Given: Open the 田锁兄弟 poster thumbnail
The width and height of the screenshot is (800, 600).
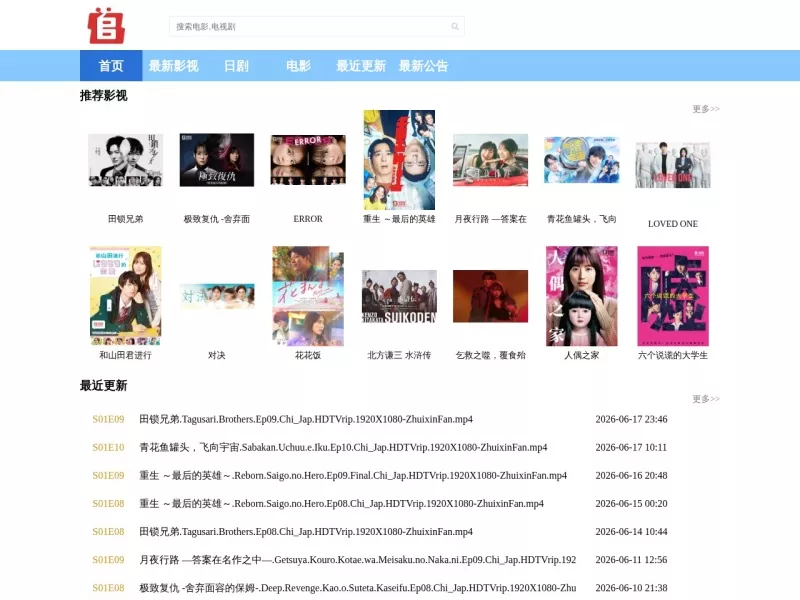Looking at the screenshot, I should tap(126, 160).
